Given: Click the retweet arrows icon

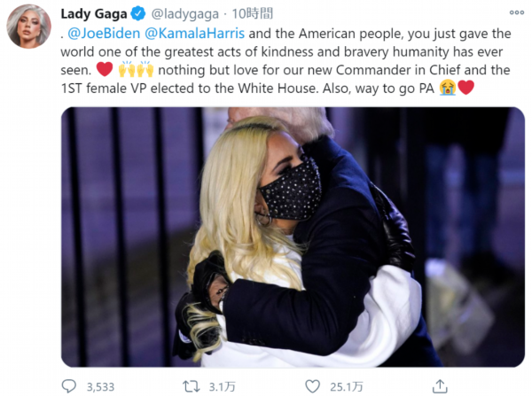Looking at the screenshot, I should 191,386.
